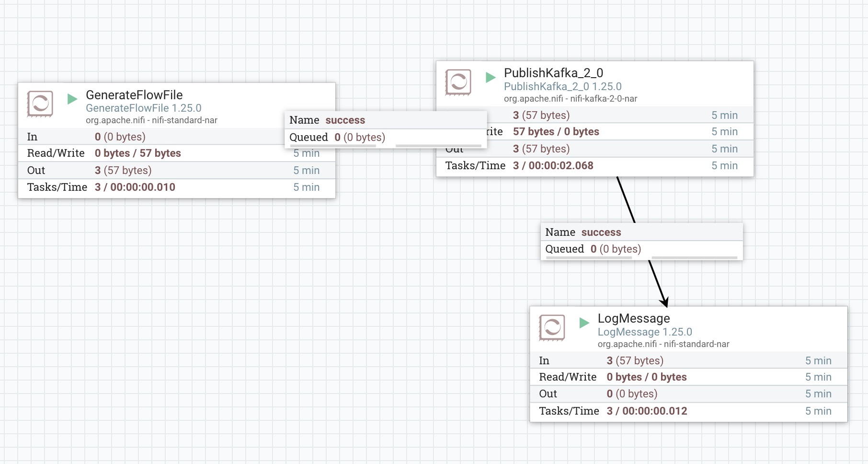
Task: Click the PublishKafka_2_0 processor icon
Action: pyautogui.click(x=458, y=82)
